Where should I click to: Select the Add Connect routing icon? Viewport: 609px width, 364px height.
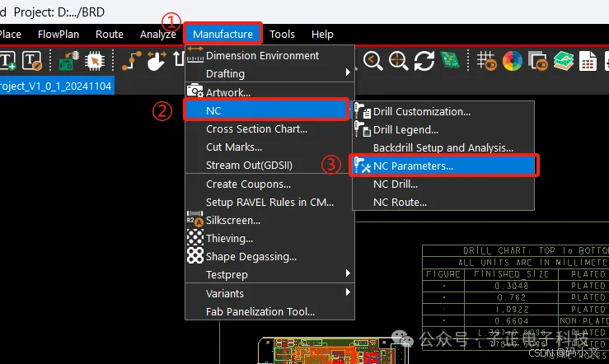pos(132,61)
